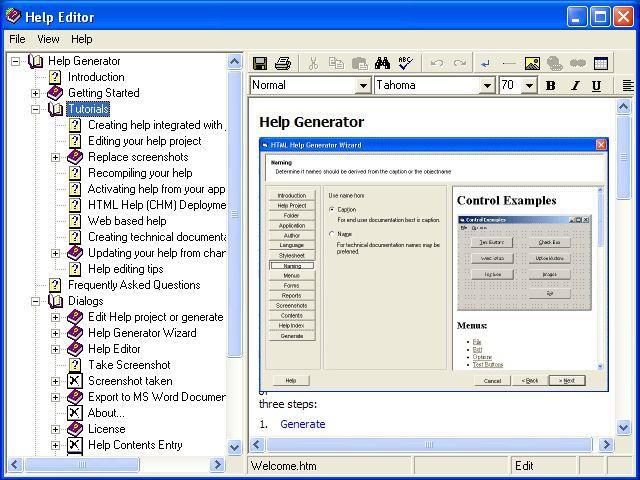Select the Frequently Asked Questions topic
This screenshot has width=640, height=480.
pyautogui.click(x=133, y=285)
